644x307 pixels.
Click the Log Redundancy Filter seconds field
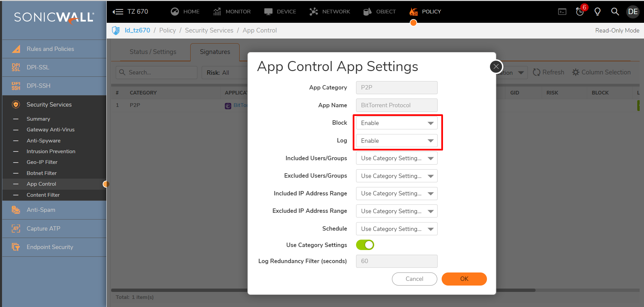click(397, 261)
